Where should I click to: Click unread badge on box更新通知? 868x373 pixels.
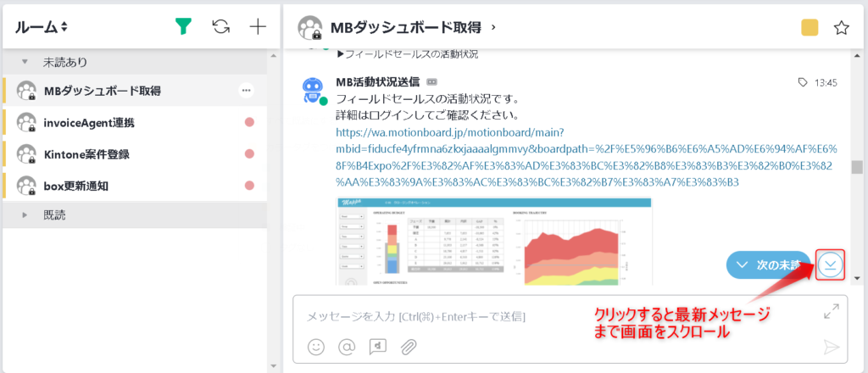point(250,186)
